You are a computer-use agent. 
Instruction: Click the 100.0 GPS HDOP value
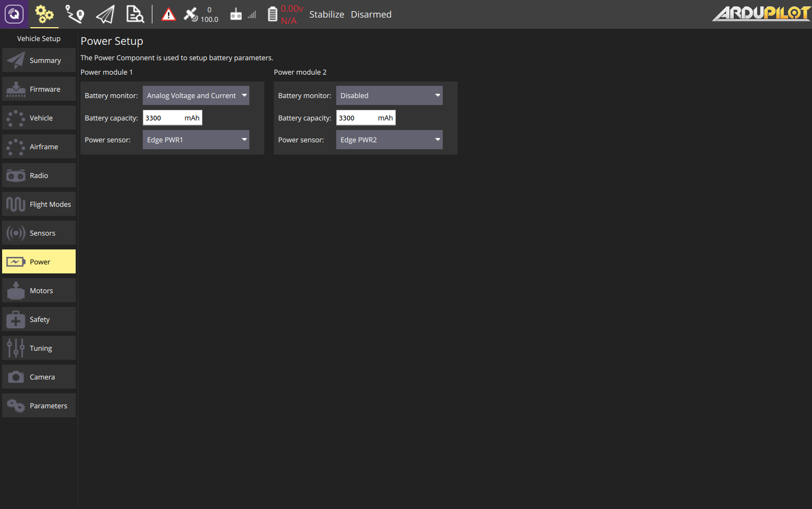(x=209, y=20)
